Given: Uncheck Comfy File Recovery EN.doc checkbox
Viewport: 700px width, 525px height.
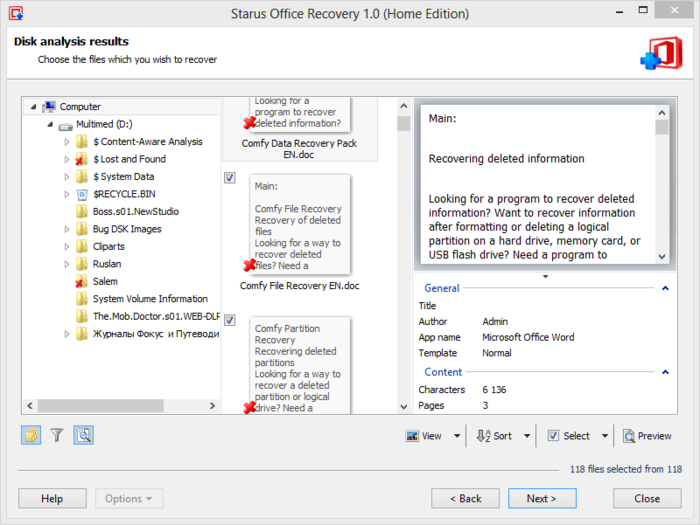Looking at the screenshot, I should click(x=230, y=178).
